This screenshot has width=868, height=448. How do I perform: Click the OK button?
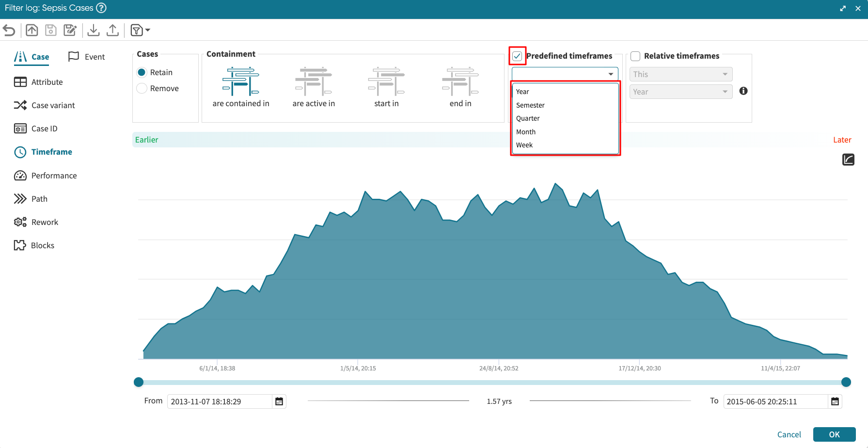834,434
